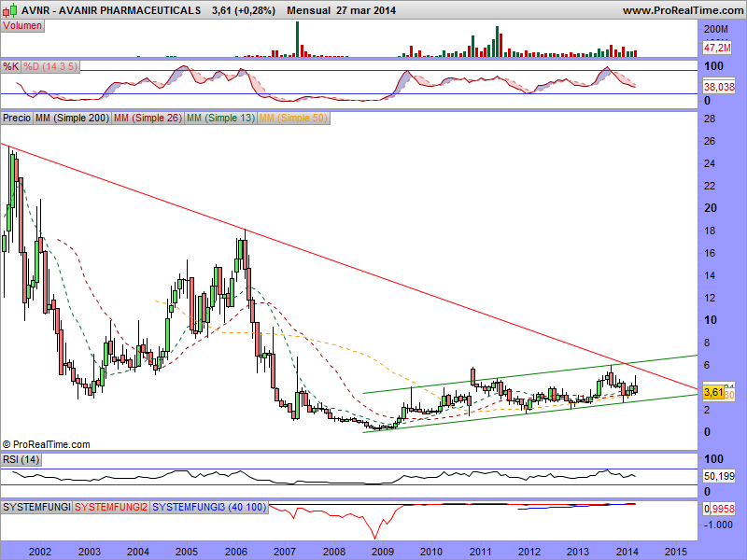Click the 2010 year label
The width and height of the screenshot is (747, 560).
[x=431, y=552]
